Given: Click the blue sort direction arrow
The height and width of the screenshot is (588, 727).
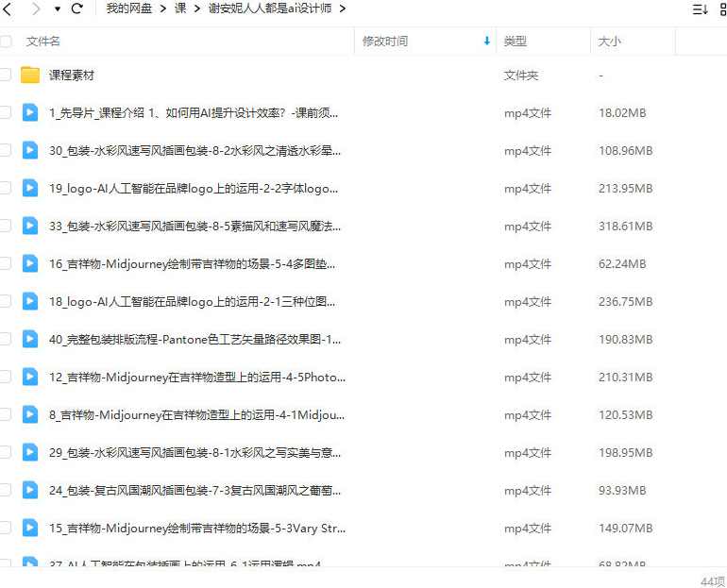Looking at the screenshot, I should [x=487, y=41].
